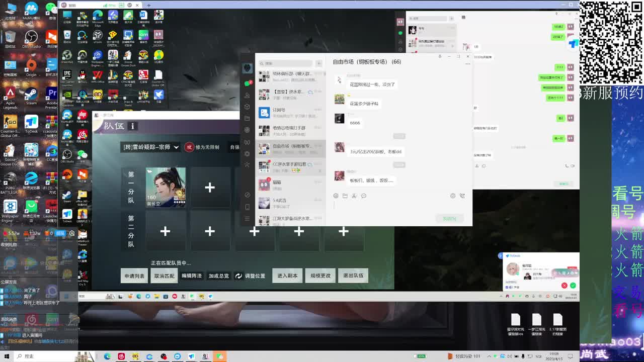The width and height of the screenshot is (644, 362).
Task: Open chat history bubble icon in chat toolbar
Action: click(x=363, y=196)
